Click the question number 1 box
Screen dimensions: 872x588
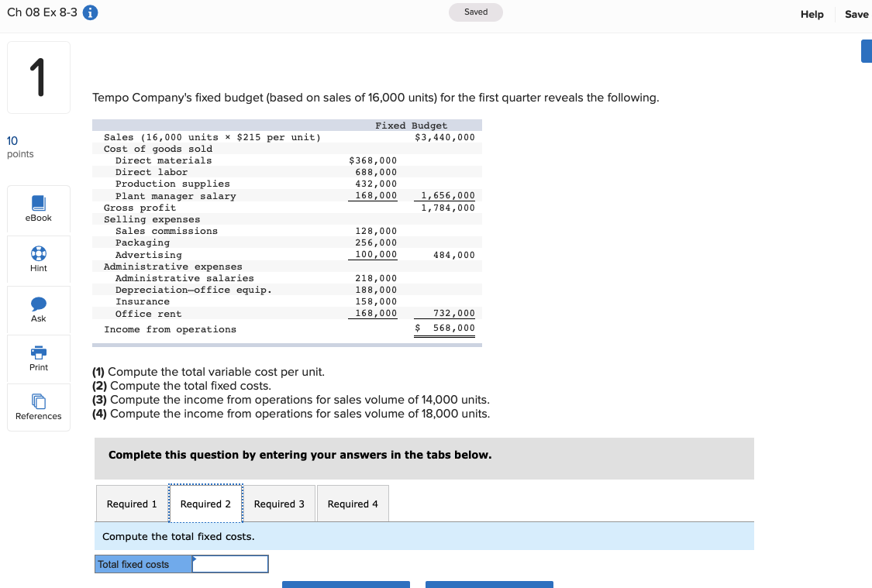click(39, 77)
